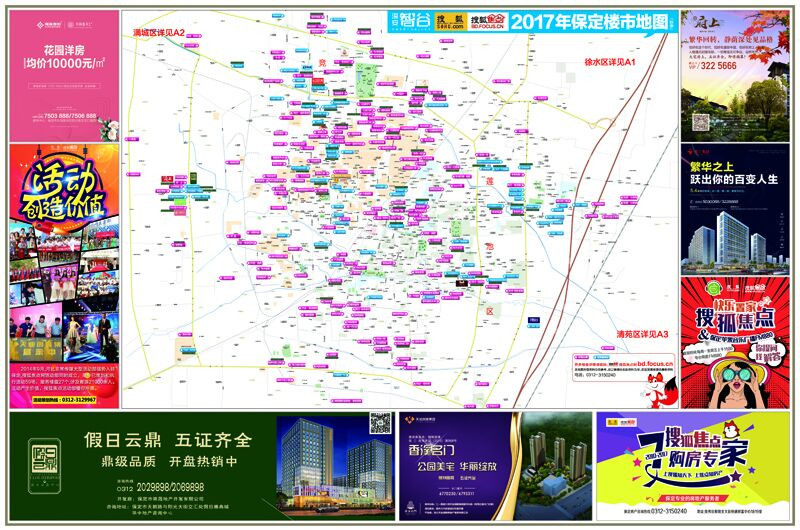
Task: Click the 2017年保定楼市地图 title
Action: click(590, 22)
